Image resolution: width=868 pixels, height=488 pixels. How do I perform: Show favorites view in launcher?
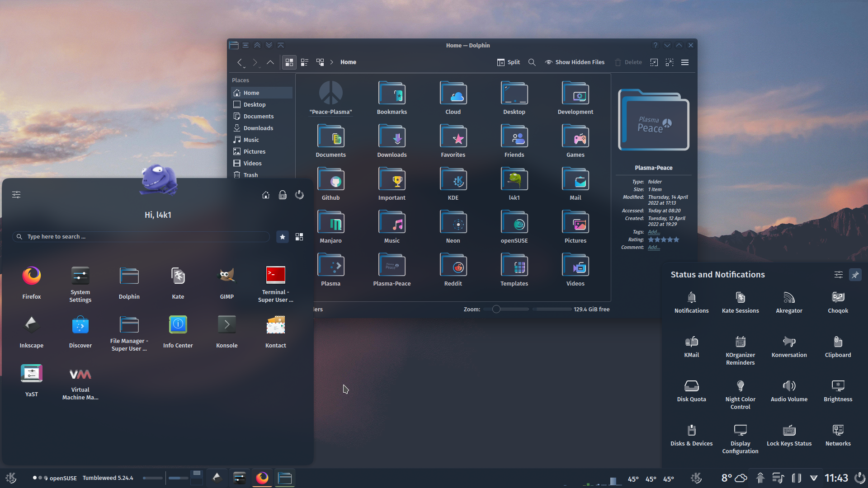click(x=283, y=237)
